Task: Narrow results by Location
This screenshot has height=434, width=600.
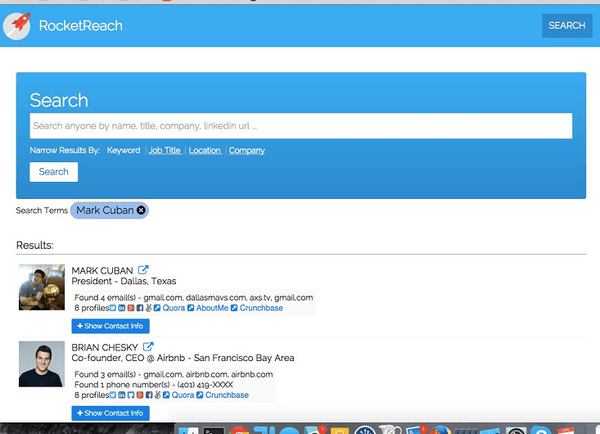Action: point(205,150)
